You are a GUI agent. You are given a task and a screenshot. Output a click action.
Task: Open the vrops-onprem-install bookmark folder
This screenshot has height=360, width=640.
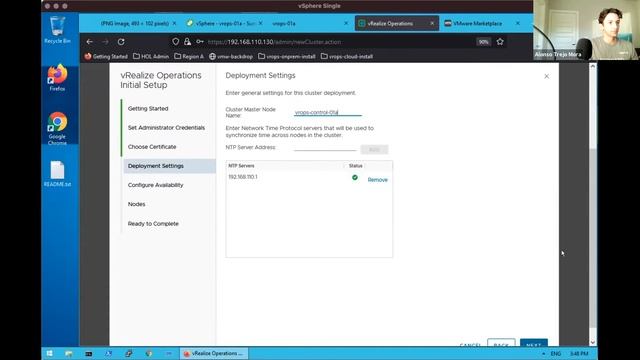pyautogui.click(x=287, y=56)
